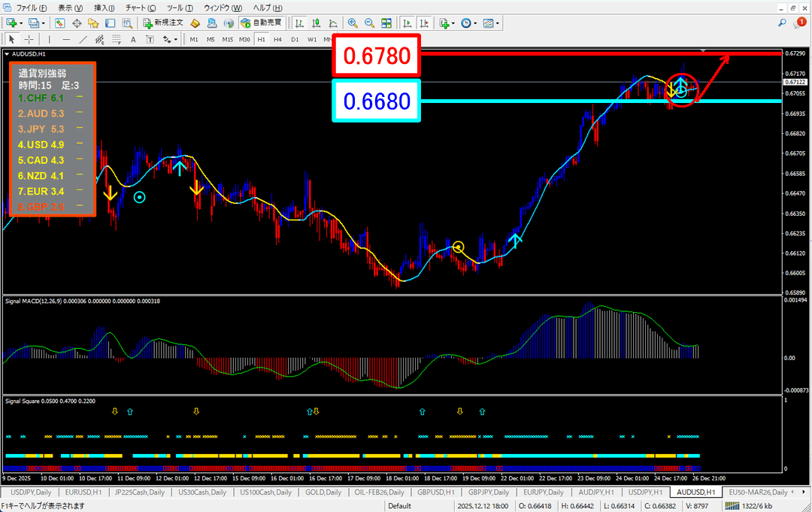This screenshot has width=812, height=512.
Task: Click the 新規注文 new order button
Action: (x=162, y=23)
